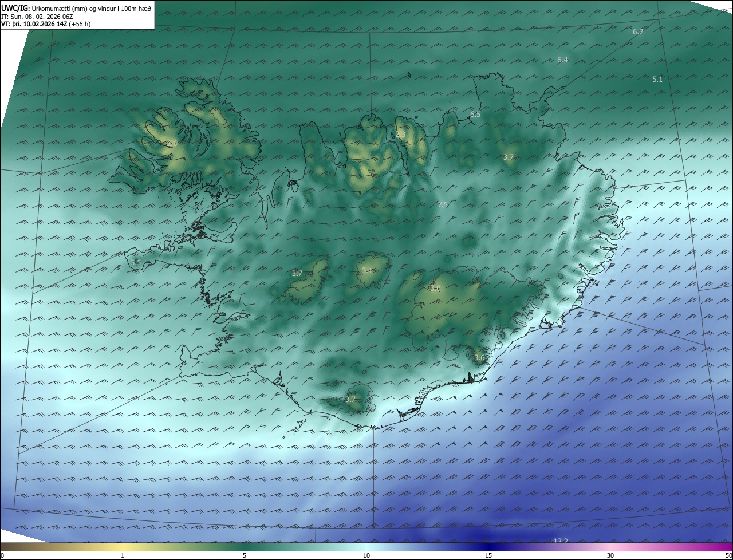Image resolution: width=733 pixels, height=560 pixels.
Task: Click the 'UWC/IG: Úrkomumætti (mm)' title line
Action: [76, 8]
